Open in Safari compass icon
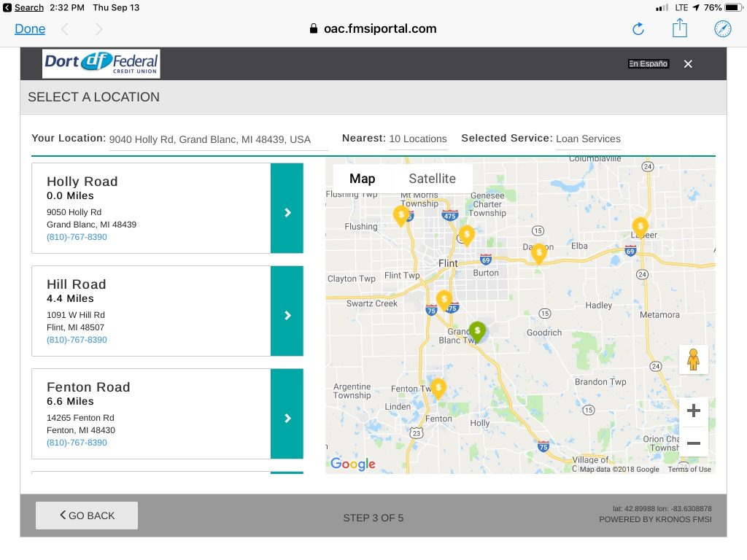The width and height of the screenshot is (747, 560). [722, 28]
